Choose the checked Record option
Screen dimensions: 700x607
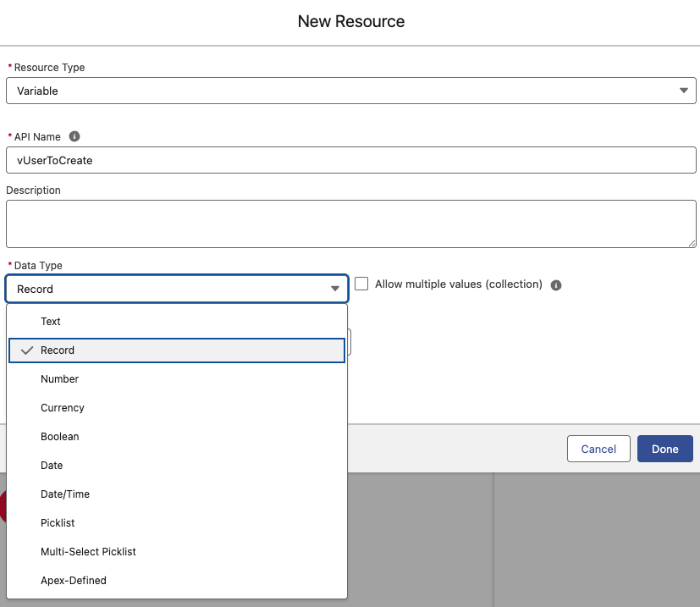58,350
